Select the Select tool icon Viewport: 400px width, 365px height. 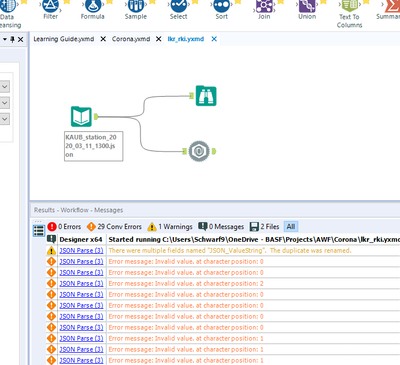(179, 5)
